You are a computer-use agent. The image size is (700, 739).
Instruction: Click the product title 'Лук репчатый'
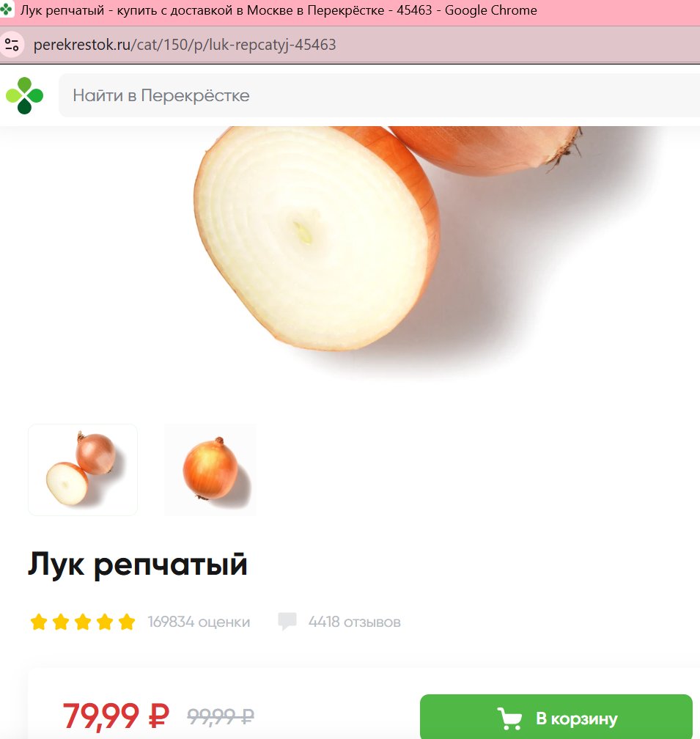138,565
